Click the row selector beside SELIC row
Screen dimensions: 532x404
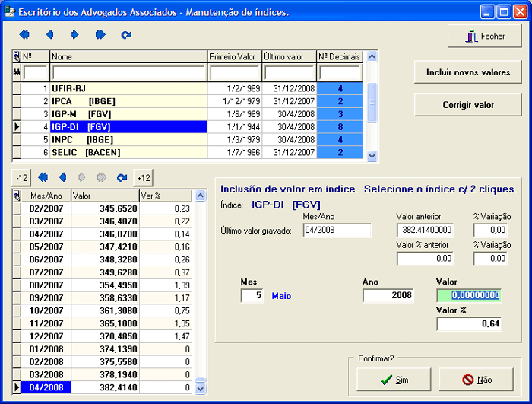pyautogui.click(x=17, y=153)
